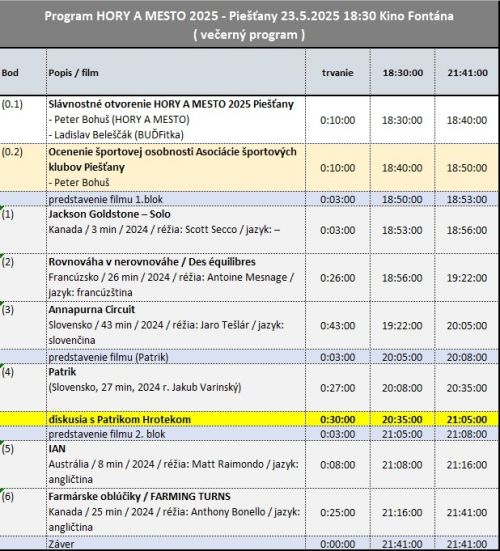
Task: Select the row 'predstavenie filmu 1.blok'
Action: [250, 199]
